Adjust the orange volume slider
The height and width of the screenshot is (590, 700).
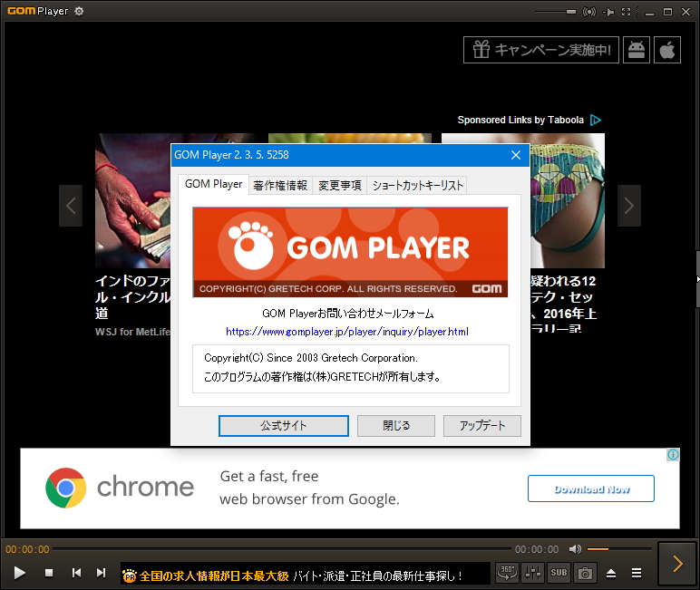click(619, 549)
